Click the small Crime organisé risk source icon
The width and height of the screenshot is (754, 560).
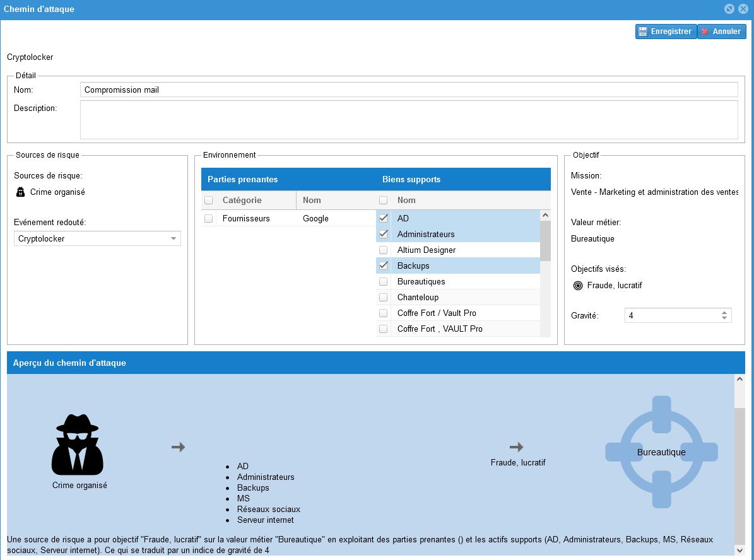(20, 192)
